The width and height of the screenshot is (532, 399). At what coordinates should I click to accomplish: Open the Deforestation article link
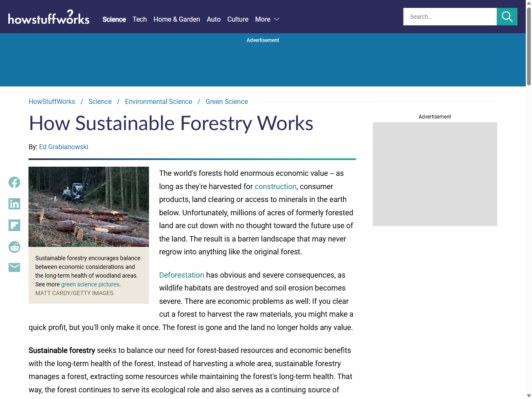pyautogui.click(x=182, y=275)
